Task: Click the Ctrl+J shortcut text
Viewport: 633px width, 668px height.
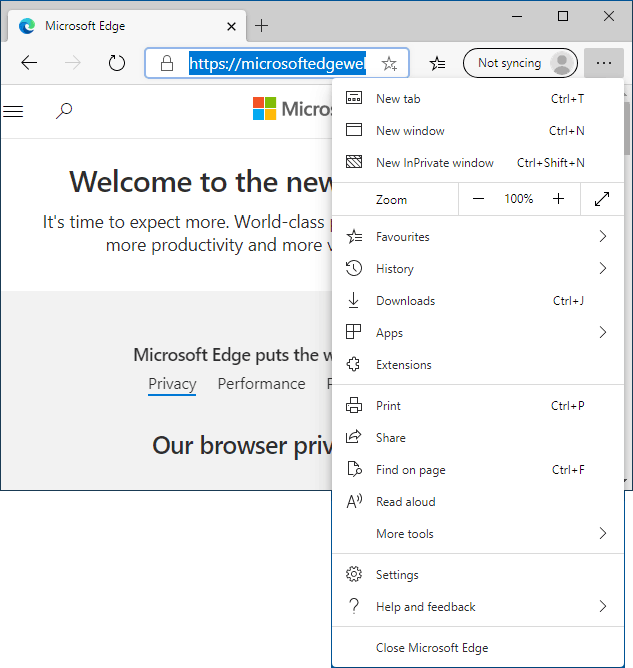Action: (x=568, y=301)
